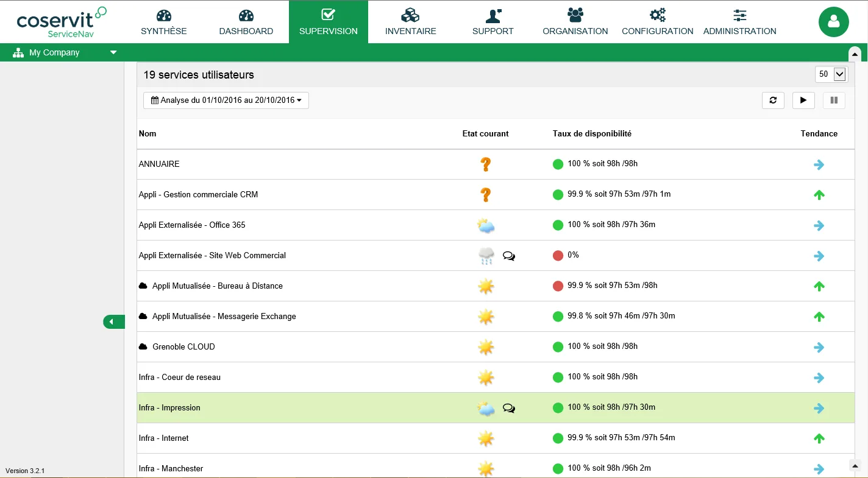Open the Infra - Manchester service
The width and height of the screenshot is (868, 478).
click(x=171, y=468)
